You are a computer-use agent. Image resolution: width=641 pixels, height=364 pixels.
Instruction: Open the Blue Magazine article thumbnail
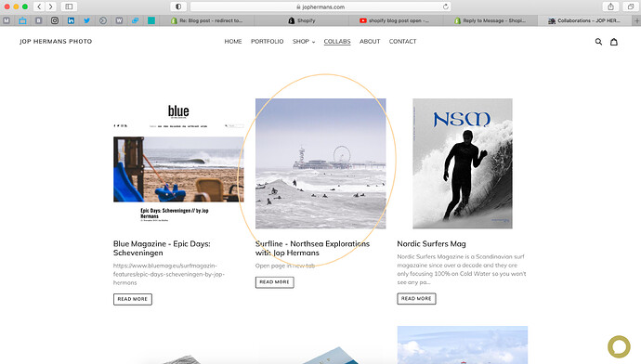coord(178,163)
